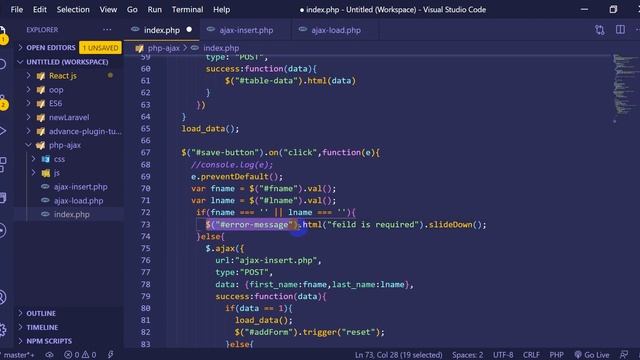Open the Help menu
Viewport: 640px width, 360px height.
coord(221,9)
